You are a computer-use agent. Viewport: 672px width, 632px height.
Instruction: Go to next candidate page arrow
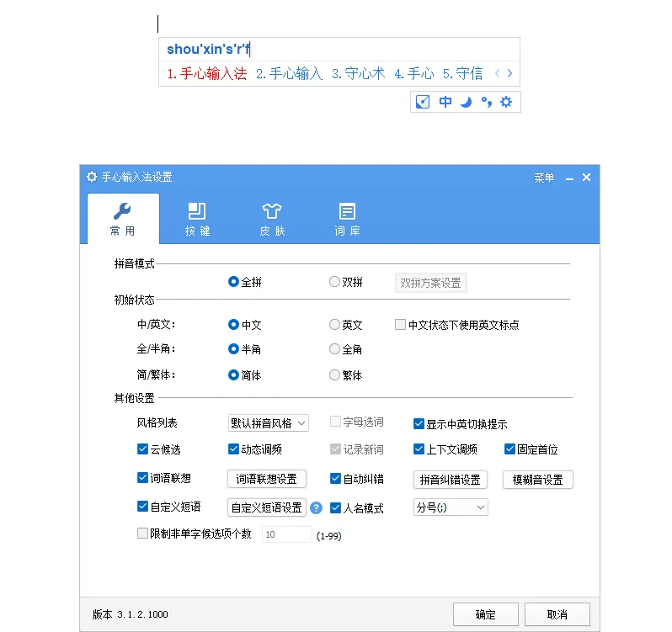[509, 73]
